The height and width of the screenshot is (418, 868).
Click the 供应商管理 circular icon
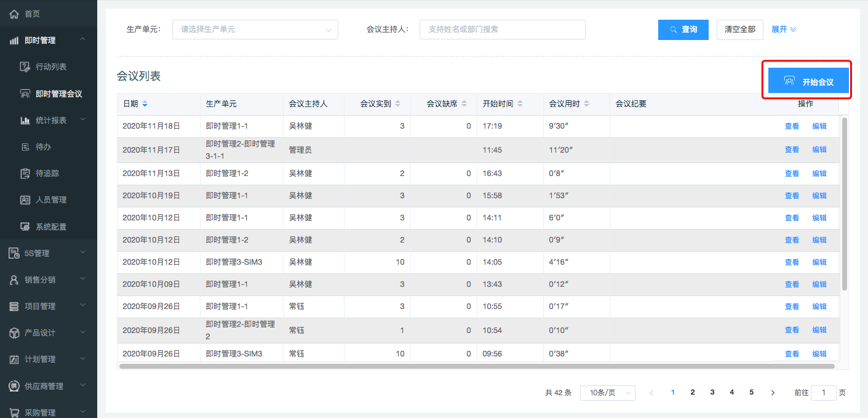click(x=14, y=386)
